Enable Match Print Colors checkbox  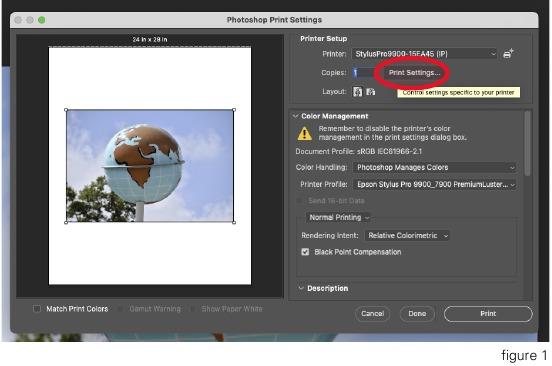tap(37, 309)
